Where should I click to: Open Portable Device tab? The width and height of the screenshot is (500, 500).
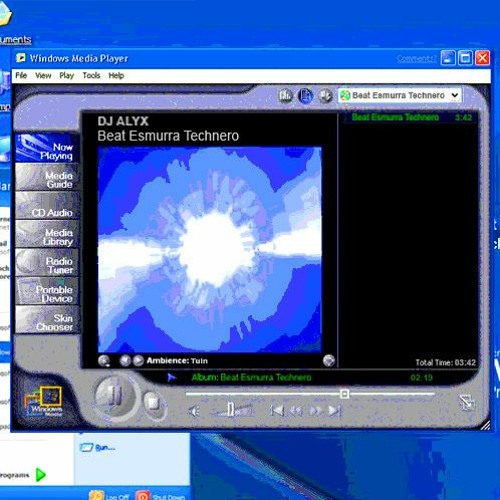click(x=47, y=291)
